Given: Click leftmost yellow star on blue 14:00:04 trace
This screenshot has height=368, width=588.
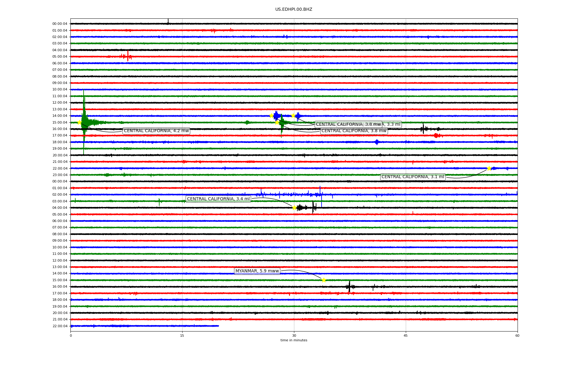Looking at the screenshot, I should 271,116.
